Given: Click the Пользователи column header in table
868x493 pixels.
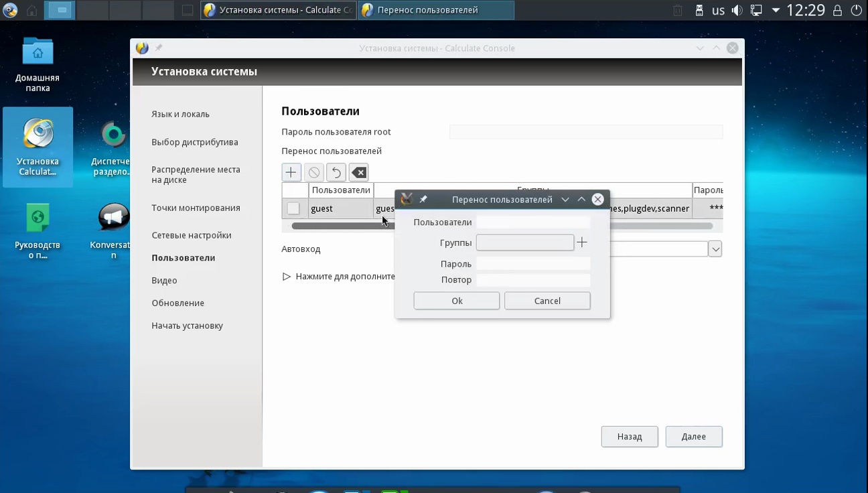Looking at the screenshot, I should tap(341, 190).
